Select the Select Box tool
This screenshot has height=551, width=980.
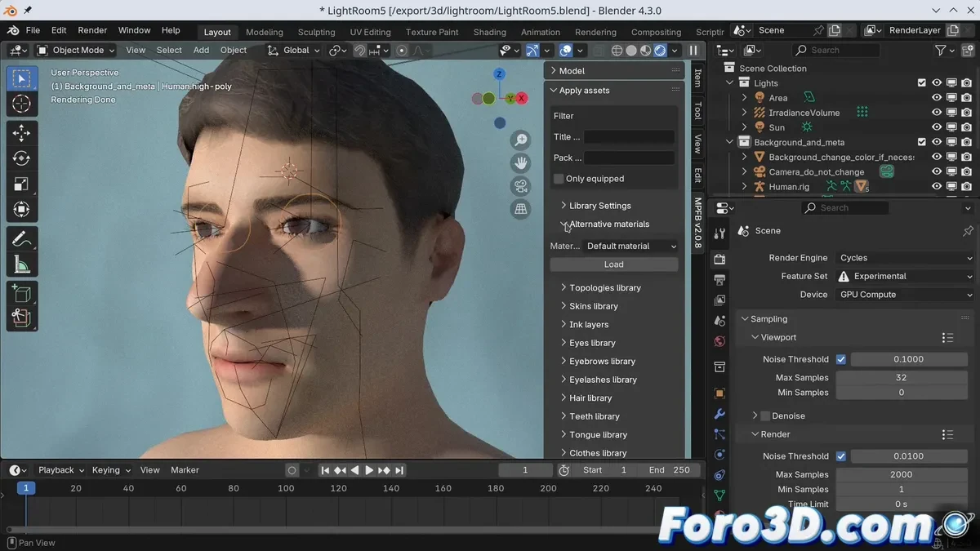[22, 78]
